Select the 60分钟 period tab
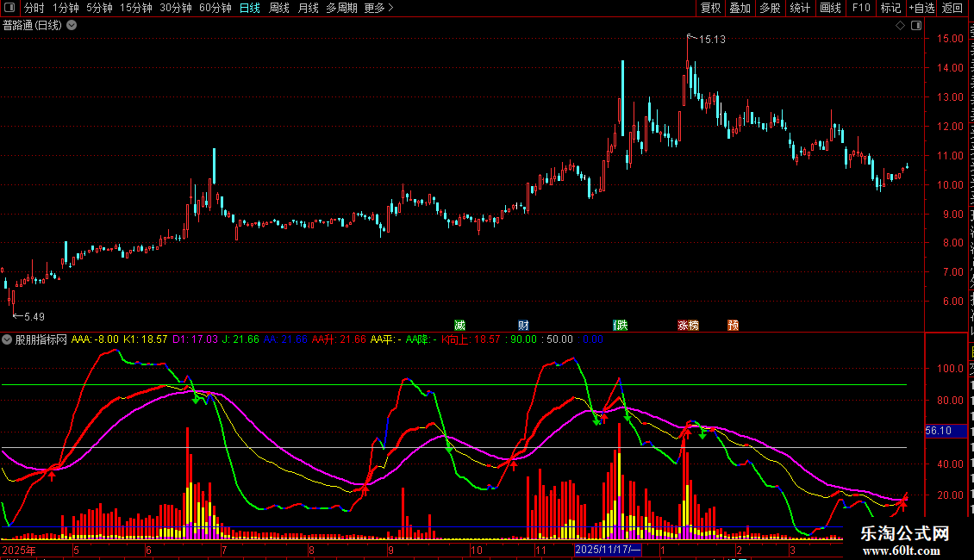 click(x=215, y=8)
